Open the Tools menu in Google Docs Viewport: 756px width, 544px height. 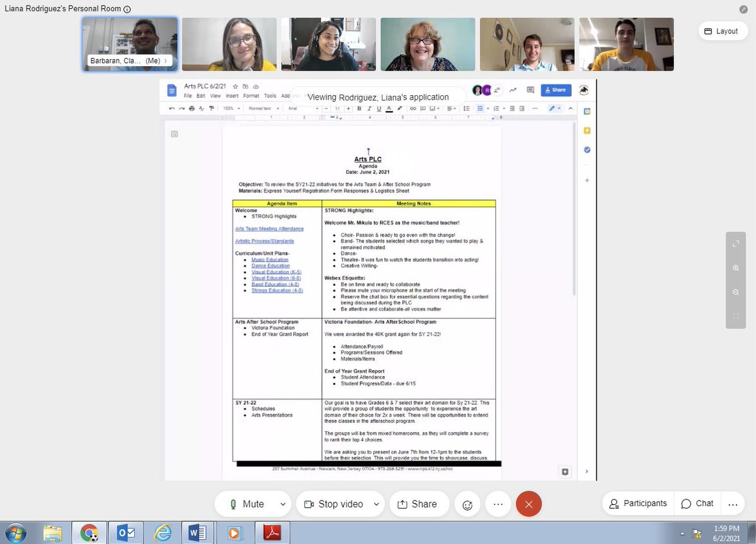270,96
